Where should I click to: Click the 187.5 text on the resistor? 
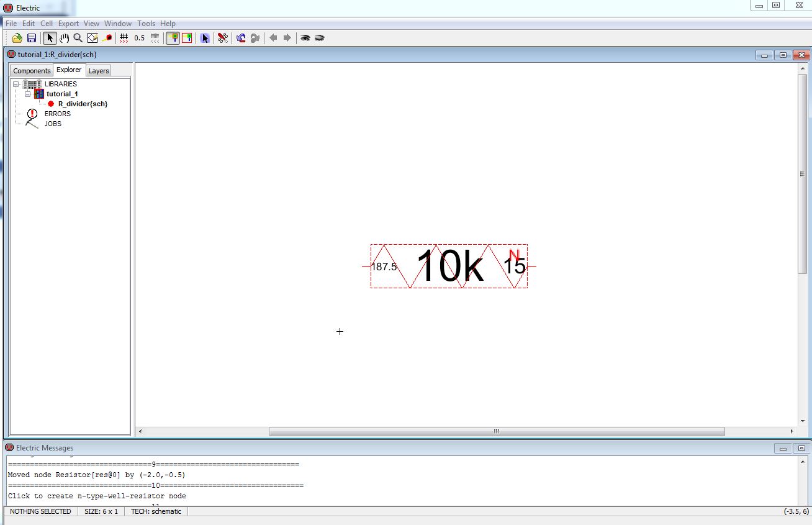384,267
